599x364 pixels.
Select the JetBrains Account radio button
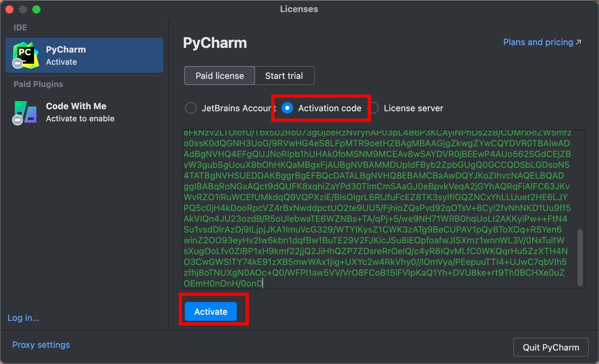pyautogui.click(x=191, y=108)
